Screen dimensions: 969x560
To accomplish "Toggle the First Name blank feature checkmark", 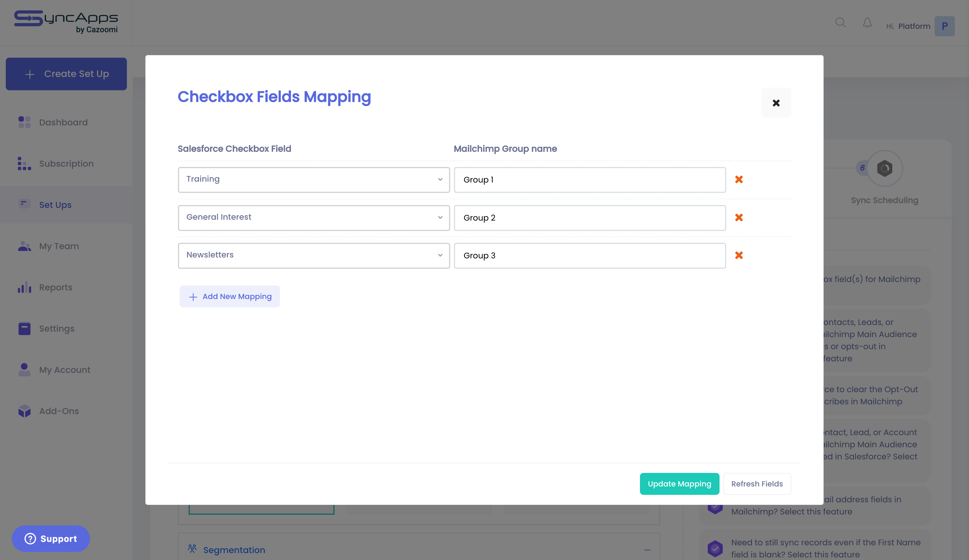I will point(715,548).
